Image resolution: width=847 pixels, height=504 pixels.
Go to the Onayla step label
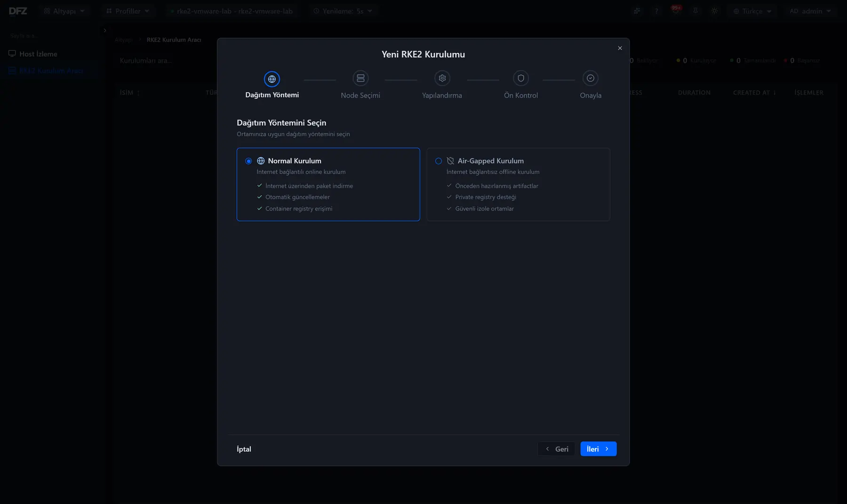(x=591, y=96)
